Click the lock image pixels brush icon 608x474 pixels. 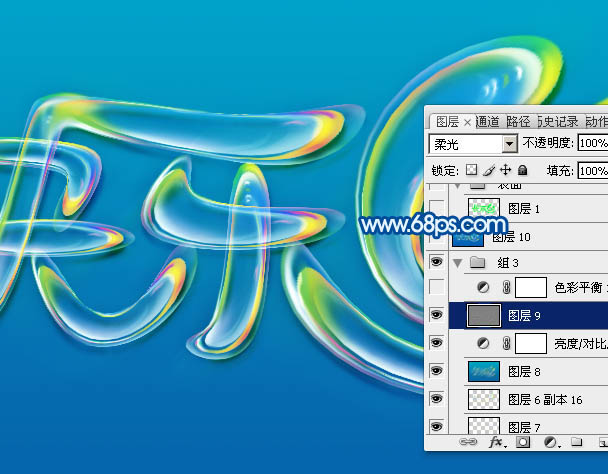coord(489,170)
